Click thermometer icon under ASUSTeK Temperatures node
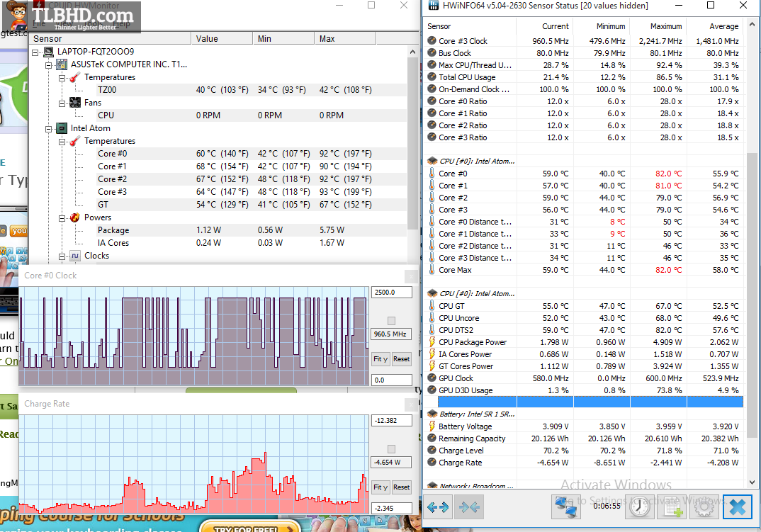The height and width of the screenshot is (532, 761). point(74,77)
